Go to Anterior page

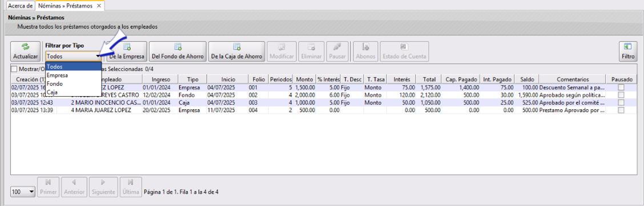pyautogui.click(x=74, y=187)
